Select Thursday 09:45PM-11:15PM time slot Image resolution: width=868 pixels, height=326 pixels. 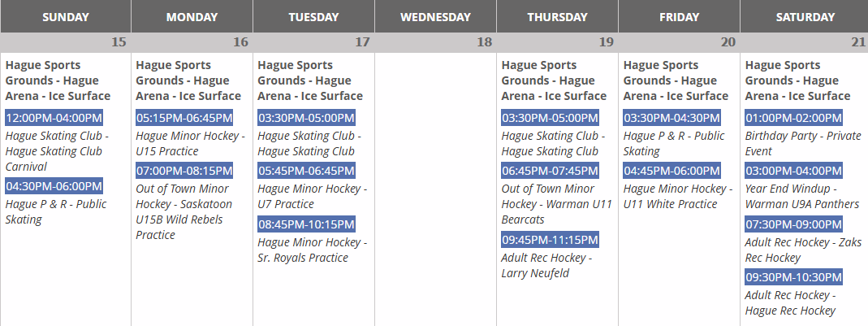(x=550, y=239)
